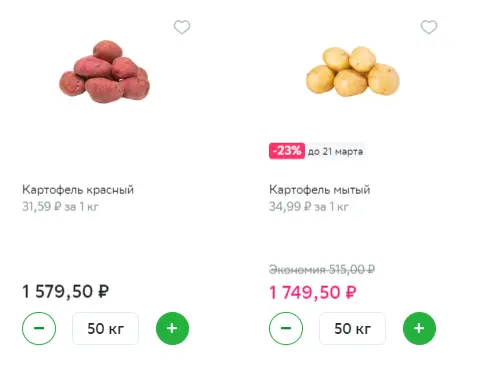Image resolution: width=483 pixels, height=370 pixels.
Task: Favorite Картофель мытый using the heart icon
Action: click(429, 27)
